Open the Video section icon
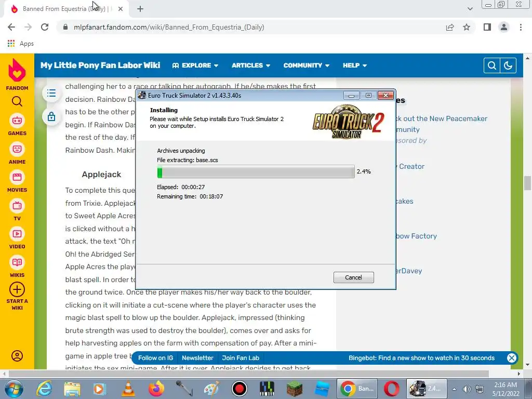The height and width of the screenshot is (399, 532). pyautogui.click(x=17, y=234)
